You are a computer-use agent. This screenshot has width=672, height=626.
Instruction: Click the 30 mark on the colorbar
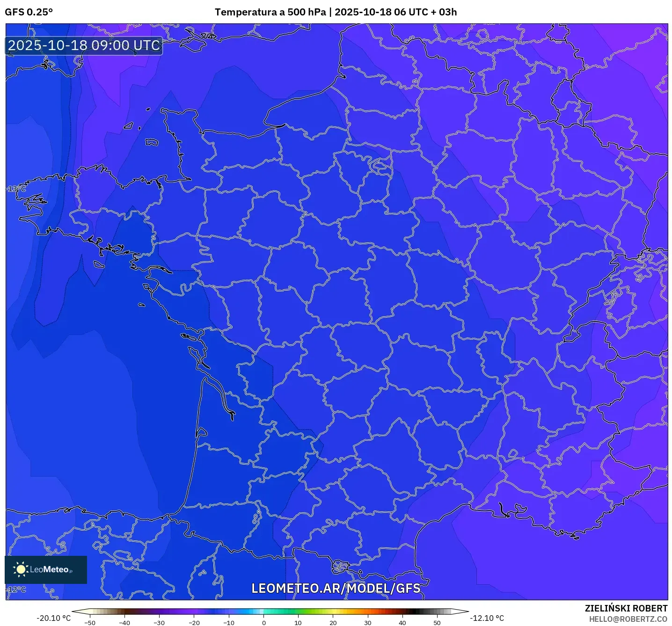(x=368, y=622)
